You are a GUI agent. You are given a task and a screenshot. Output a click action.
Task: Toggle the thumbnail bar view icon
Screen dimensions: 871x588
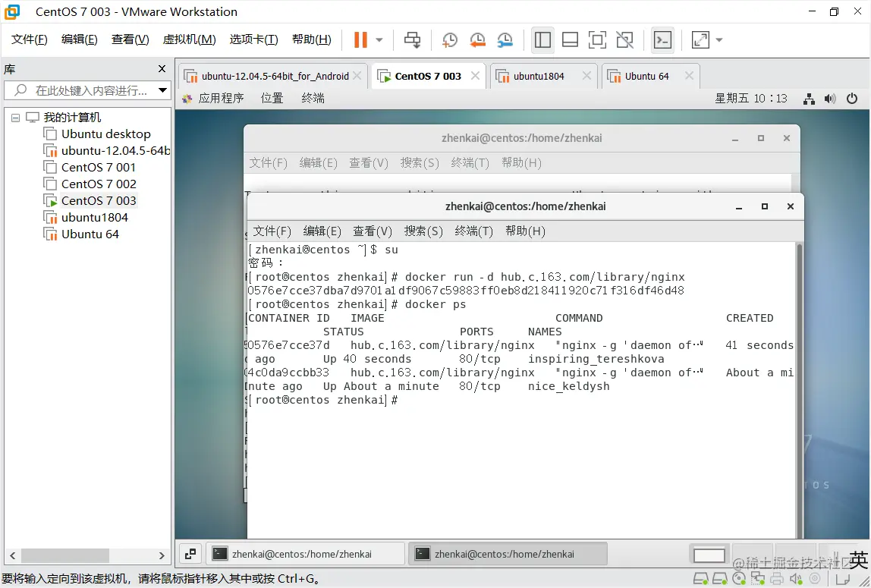[x=570, y=39]
